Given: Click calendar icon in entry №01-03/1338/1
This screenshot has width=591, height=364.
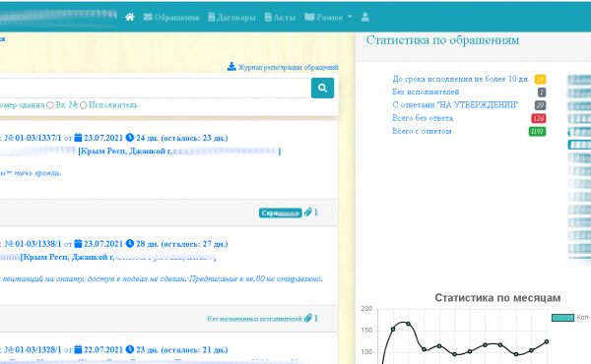Looking at the screenshot, I should [78, 244].
